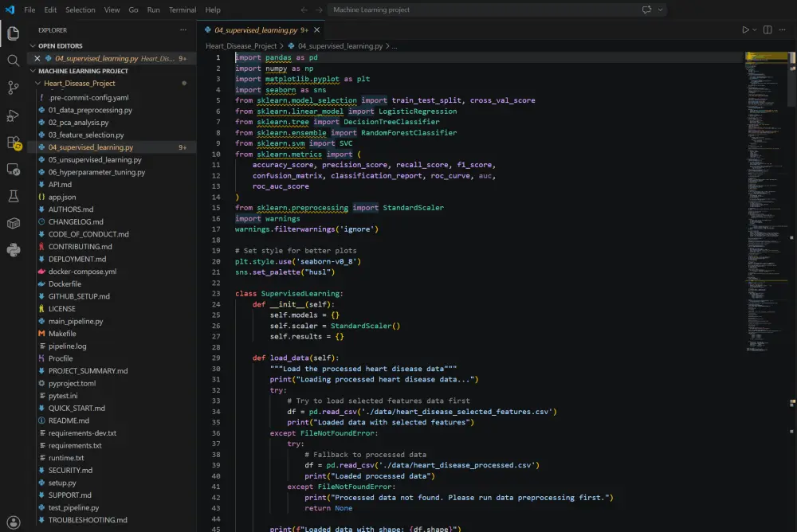797x532 pixels.
Task: Close the 04_supervised_learning.py tab
Action: coord(316,30)
